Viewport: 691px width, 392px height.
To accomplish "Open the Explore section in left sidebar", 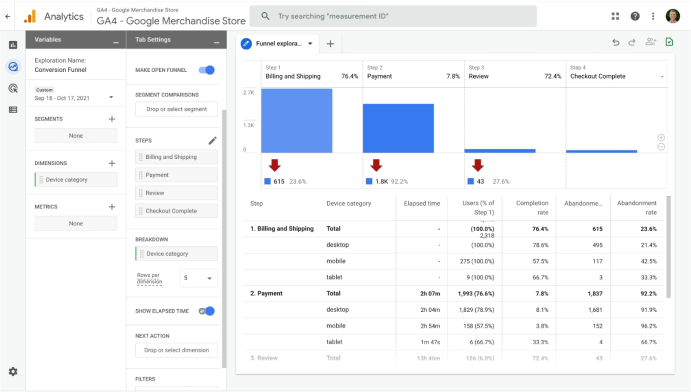I will pyautogui.click(x=13, y=67).
